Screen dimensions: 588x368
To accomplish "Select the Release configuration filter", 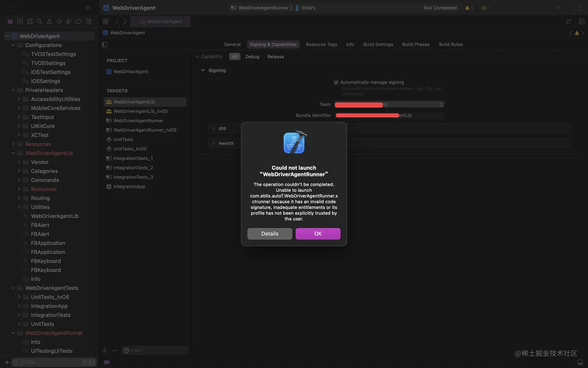I will click(x=276, y=57).
